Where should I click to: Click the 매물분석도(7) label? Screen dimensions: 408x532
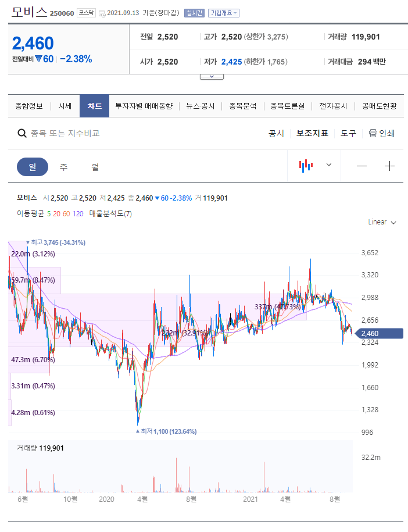click(x=110, y=214)
